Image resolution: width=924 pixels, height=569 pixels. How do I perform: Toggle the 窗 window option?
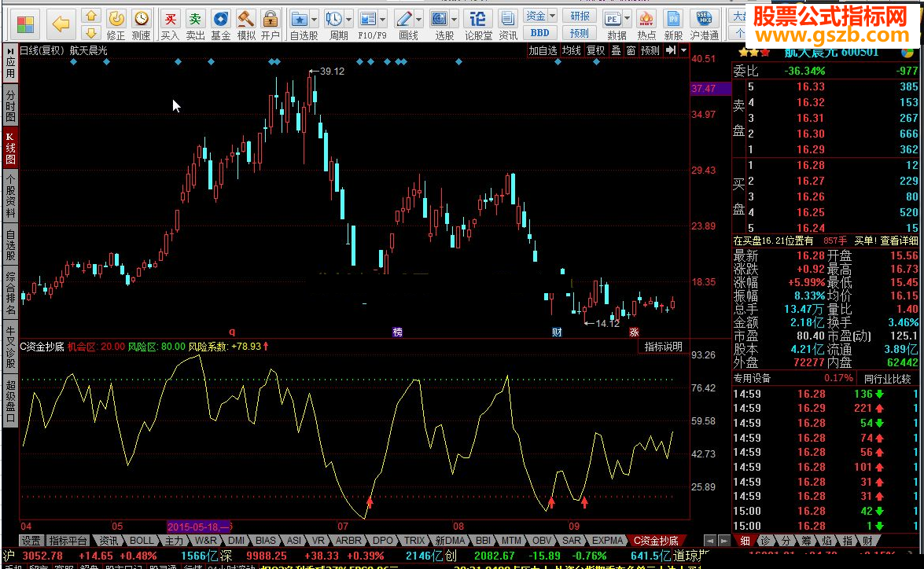coord(631,50)
